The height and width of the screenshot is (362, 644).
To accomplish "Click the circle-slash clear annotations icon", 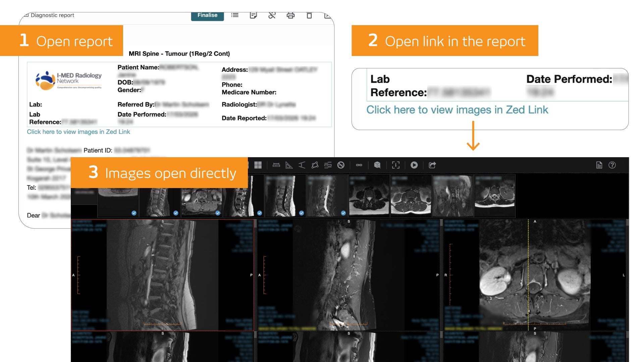I will point(341,165).
